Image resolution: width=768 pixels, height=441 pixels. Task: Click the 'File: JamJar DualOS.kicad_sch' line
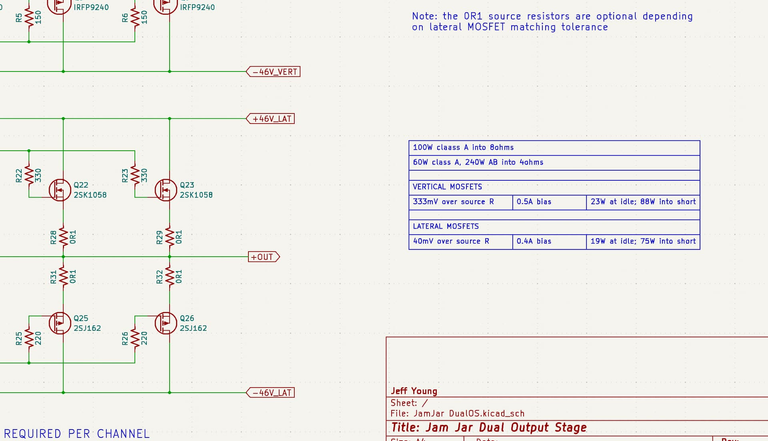click(457, 414)
